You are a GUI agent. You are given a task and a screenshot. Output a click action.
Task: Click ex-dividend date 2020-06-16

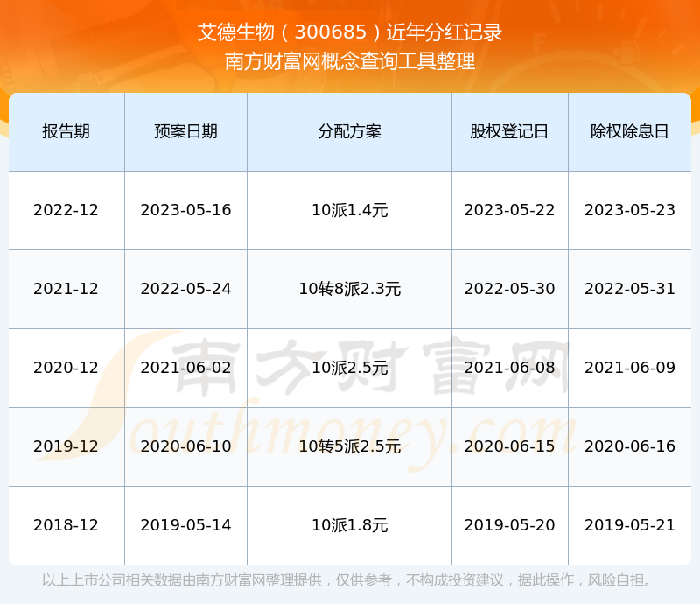click(629, 446)
